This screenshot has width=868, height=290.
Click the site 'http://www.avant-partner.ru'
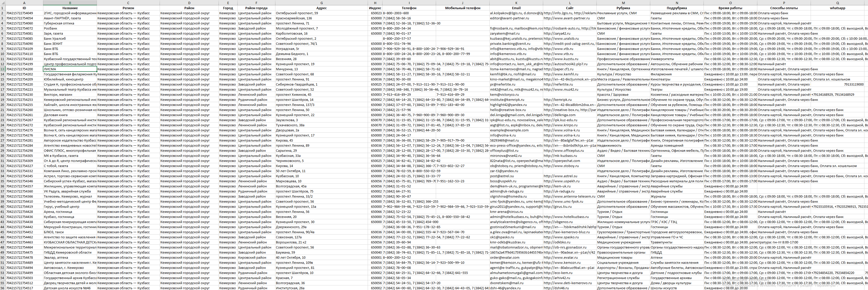point(569,18)
